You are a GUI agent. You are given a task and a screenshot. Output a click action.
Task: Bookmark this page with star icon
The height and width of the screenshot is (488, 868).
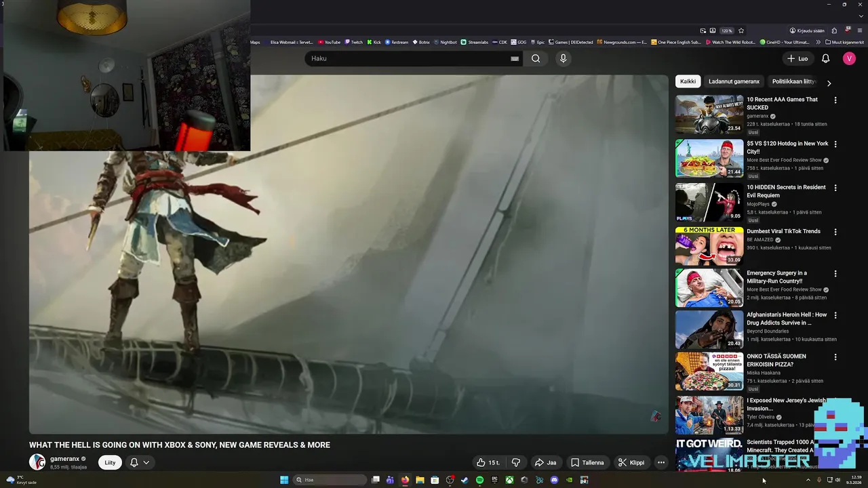point(741,30)
